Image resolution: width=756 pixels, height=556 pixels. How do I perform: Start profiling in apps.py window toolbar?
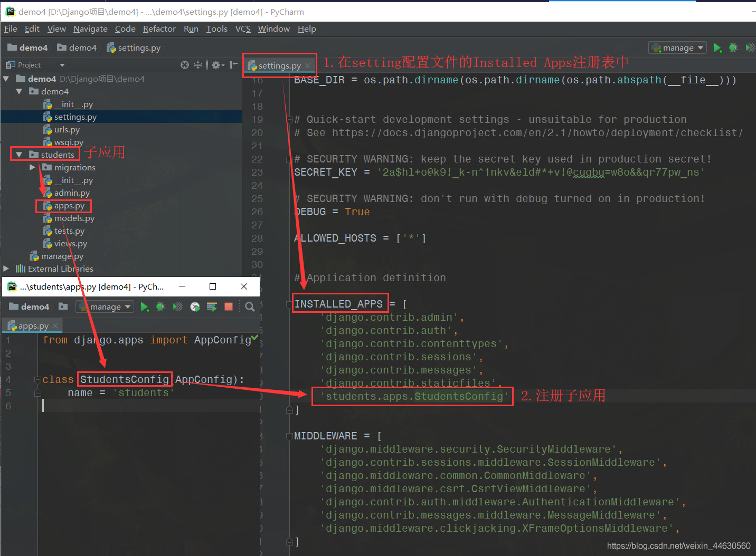[x=195, y=306]
